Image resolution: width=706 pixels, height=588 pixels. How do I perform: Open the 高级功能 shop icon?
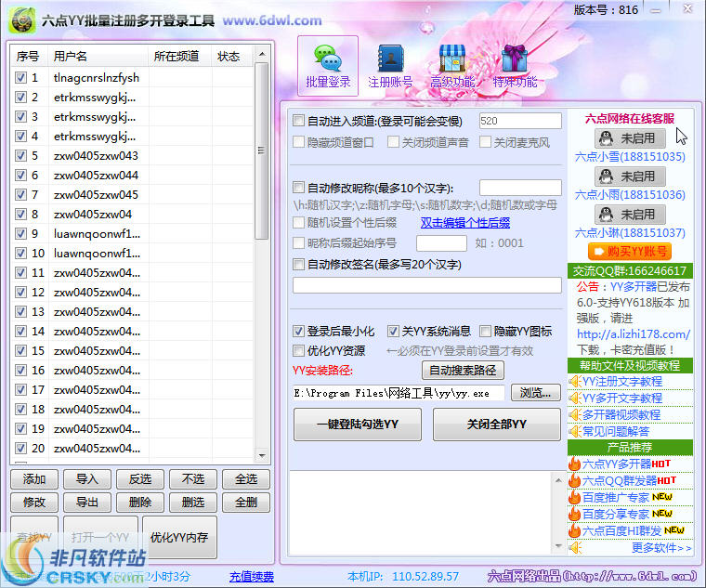[x=452, y=59]
